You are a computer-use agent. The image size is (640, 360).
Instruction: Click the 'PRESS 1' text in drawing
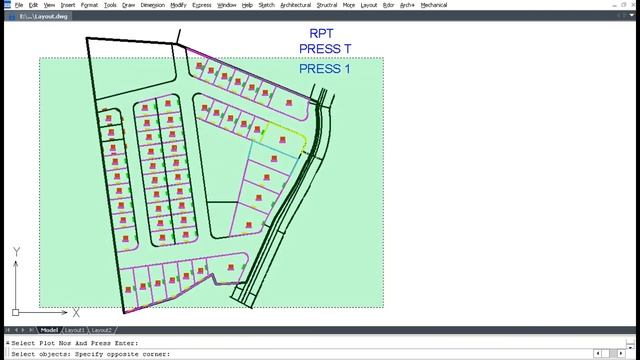click(x=325, y=69)
